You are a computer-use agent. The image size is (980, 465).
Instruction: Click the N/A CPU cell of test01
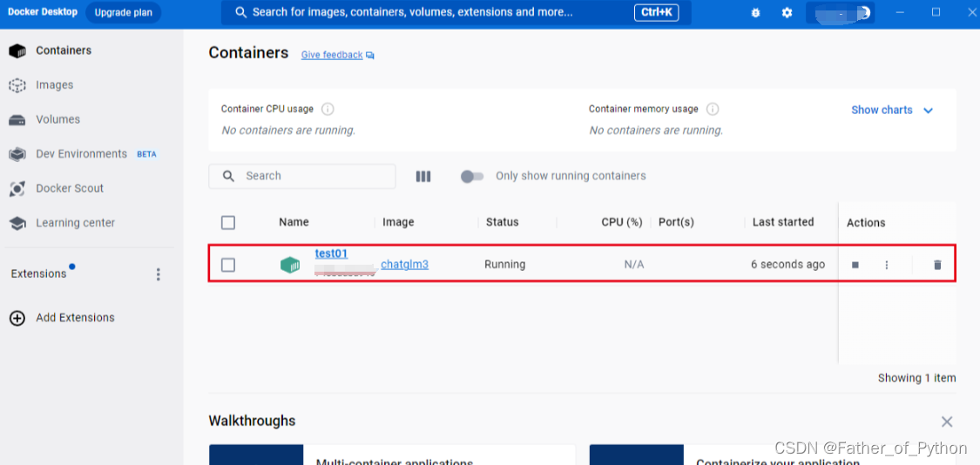pyautogui.click(x=634, y=265)
